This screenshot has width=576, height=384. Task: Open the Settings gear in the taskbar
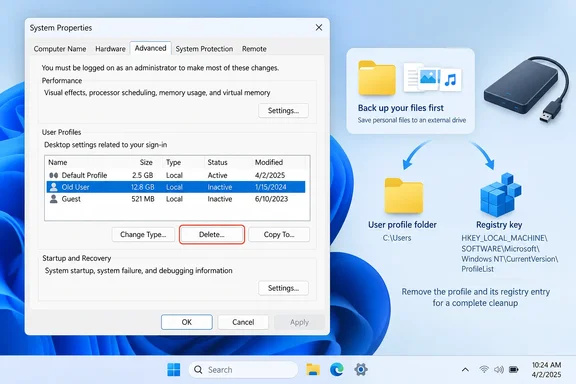point(361,369)
